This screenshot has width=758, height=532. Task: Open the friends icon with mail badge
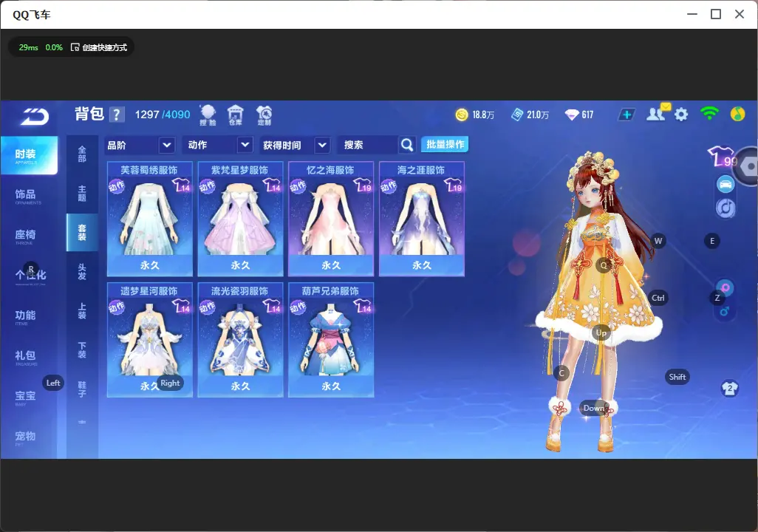(658, 113)
